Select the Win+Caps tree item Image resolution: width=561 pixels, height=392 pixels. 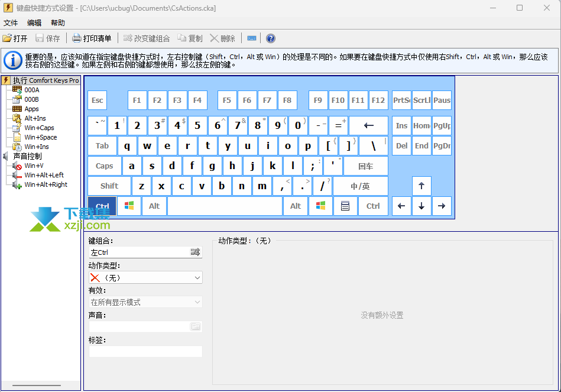39,128
